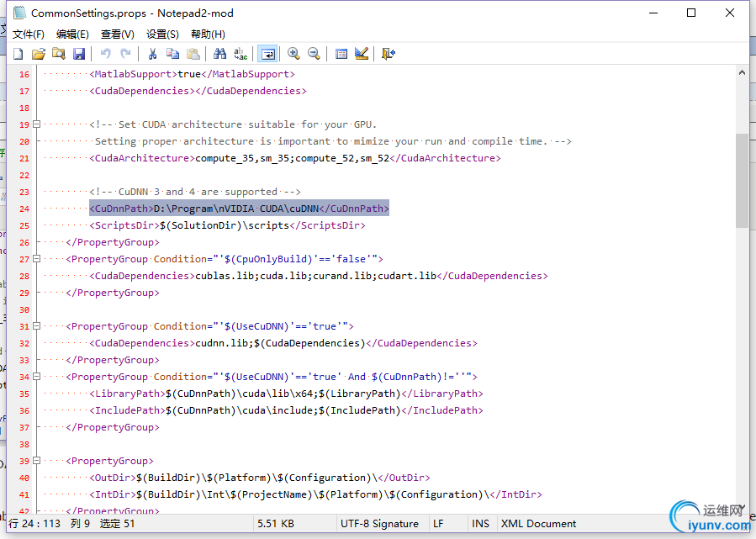Image resolution: width=756 pixels, height=539 pixels.
Task: Collapse the comment fold at line 19
Action: (37, 124)
